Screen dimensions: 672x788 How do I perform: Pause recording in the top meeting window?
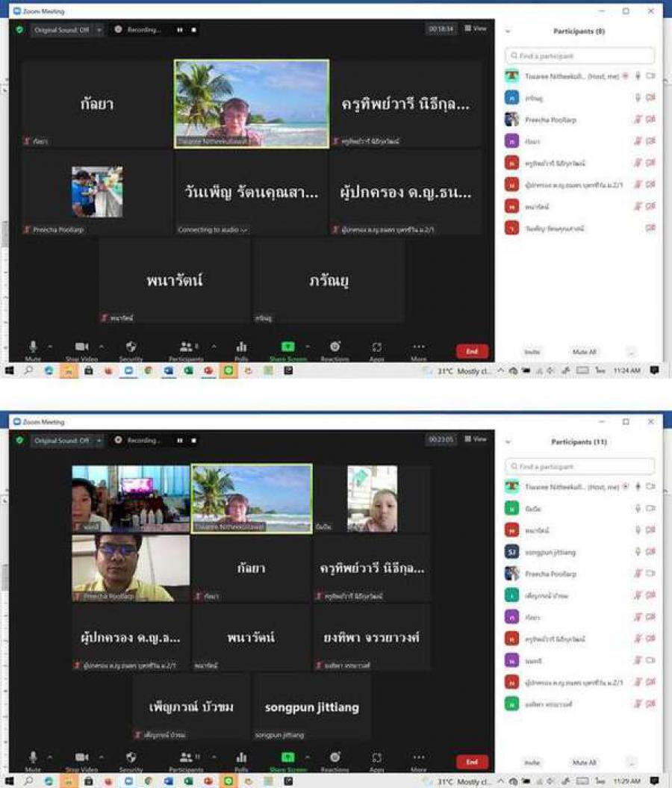[x=179, y=30]
